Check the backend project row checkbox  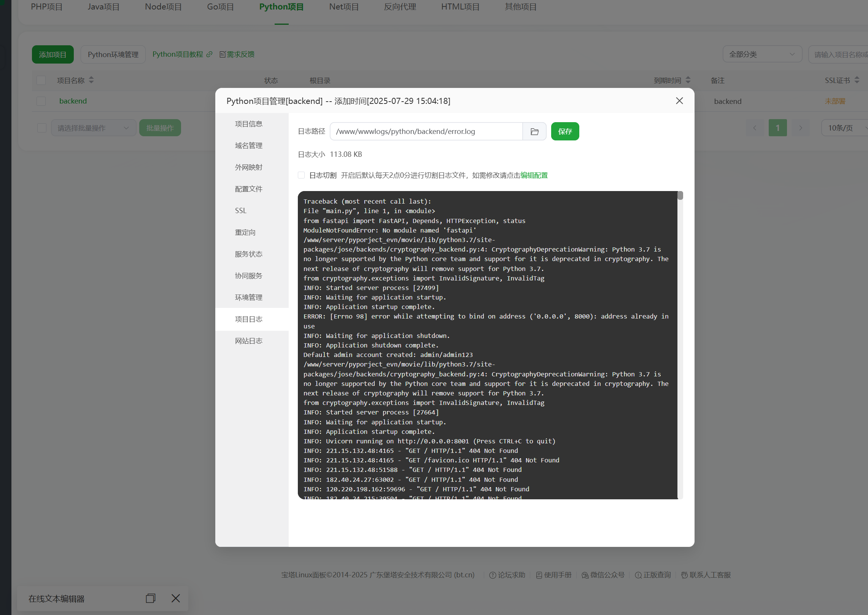pyautogui.click(x=41, y=101)
